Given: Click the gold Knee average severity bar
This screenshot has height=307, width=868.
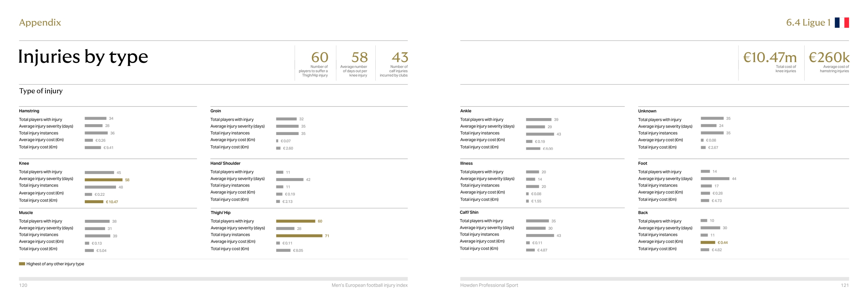Looking at the screenshot, I should point(103,180).
